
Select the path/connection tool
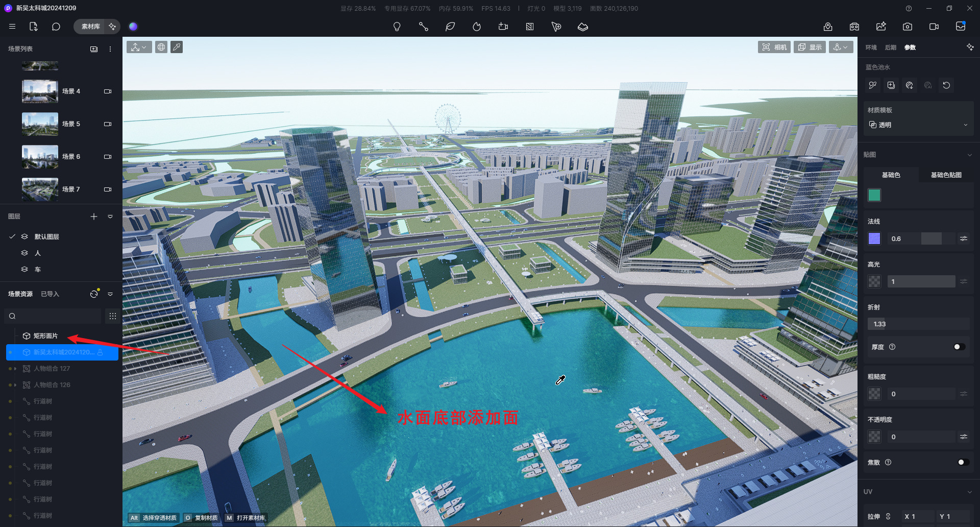423,27
